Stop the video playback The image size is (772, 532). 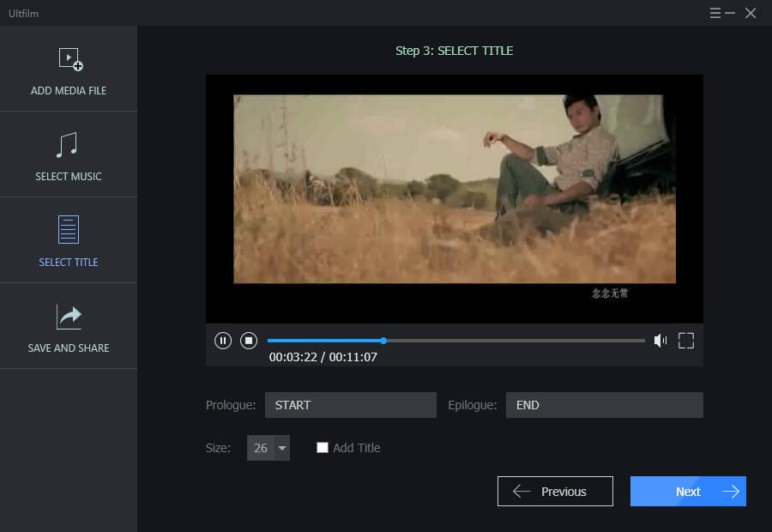coord(249,341)
